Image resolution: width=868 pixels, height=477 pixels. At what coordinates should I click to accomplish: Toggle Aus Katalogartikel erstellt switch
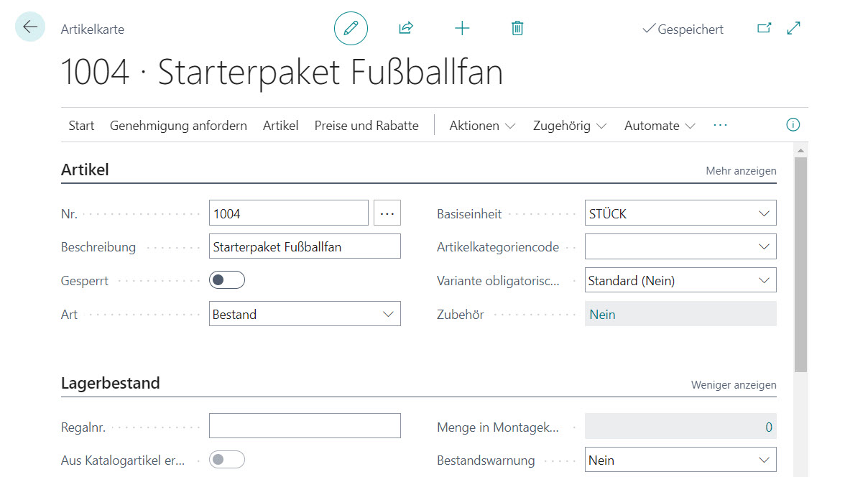227,460
